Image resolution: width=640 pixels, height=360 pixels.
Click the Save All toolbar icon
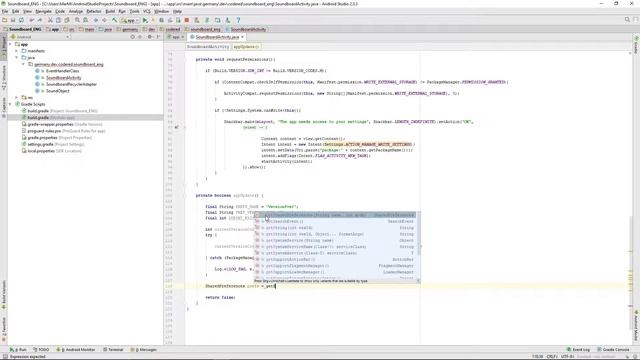coord(13,20)
